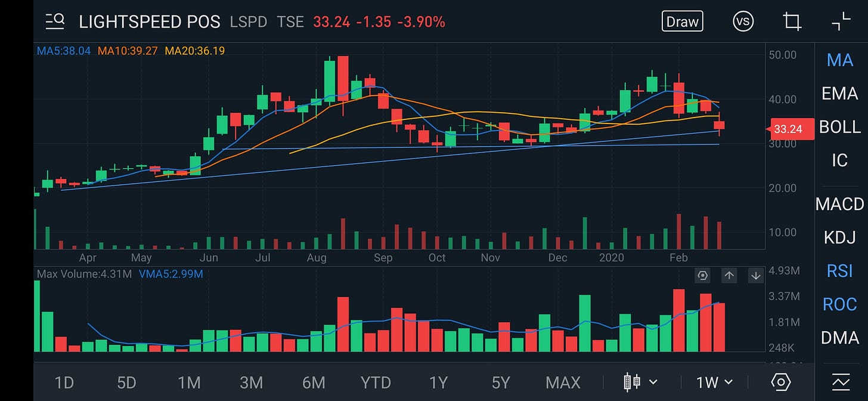Tap the MA5:38.04 label
The height and width of the screenshot is (401, 868).
click(64, 51)
